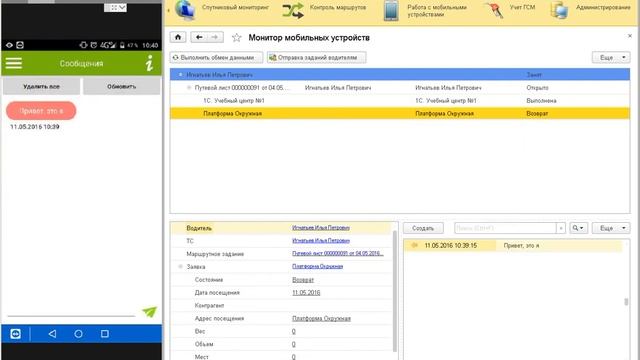Open the messages panel Еще dropdown
Image resolution: width=640 pixels, height=360 pixels.
(611, 228)
